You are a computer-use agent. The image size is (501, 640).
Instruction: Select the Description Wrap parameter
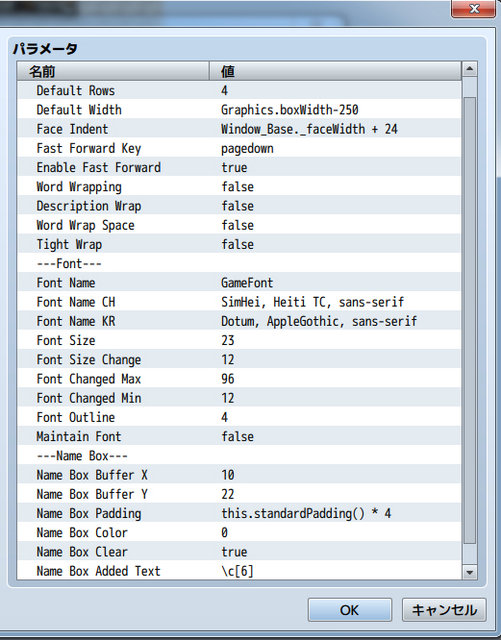[239, 206]
